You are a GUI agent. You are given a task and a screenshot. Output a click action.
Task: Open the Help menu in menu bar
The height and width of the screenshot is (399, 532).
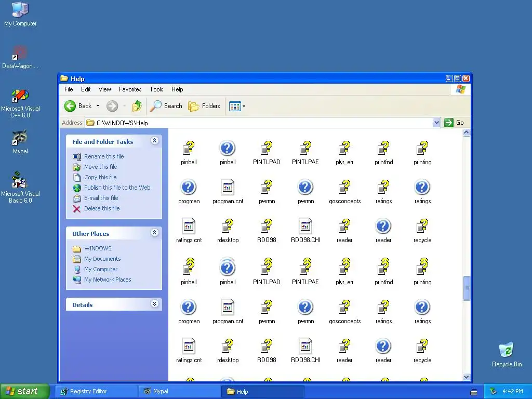[x=177, y=89]
